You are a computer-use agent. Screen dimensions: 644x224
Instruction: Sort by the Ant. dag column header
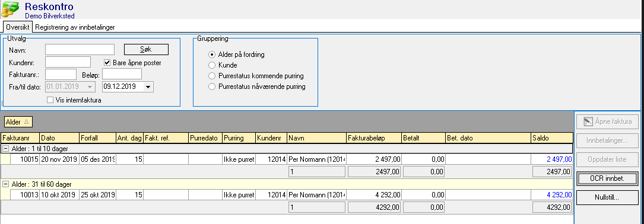[129, 138]
